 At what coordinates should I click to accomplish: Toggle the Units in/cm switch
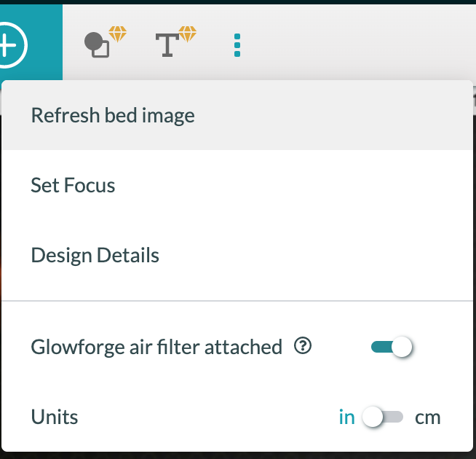(x=383, y=417)
